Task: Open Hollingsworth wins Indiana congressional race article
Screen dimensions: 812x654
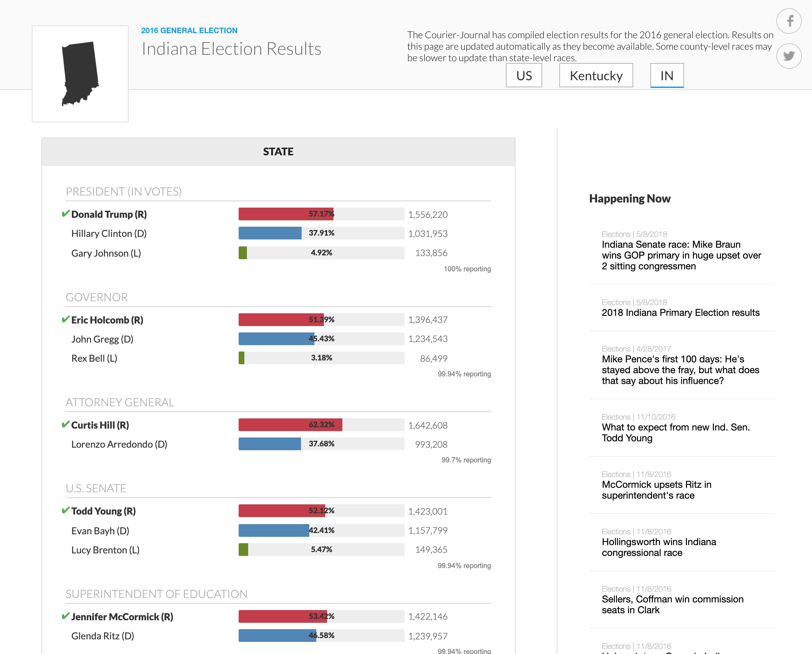Action: [x=659, y=547]
